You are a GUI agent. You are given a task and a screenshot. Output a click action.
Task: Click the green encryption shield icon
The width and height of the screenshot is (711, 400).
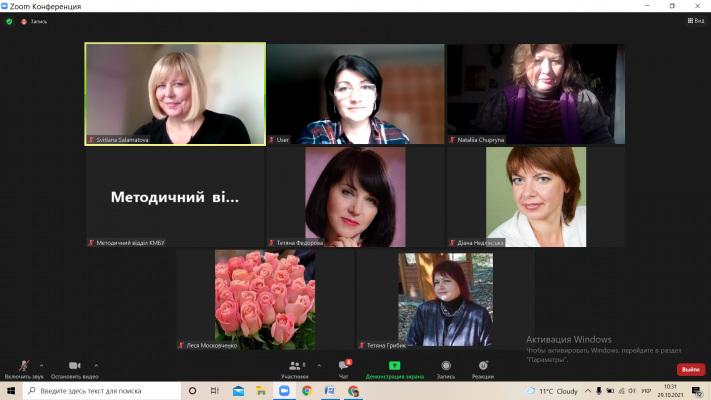(9, 20)
